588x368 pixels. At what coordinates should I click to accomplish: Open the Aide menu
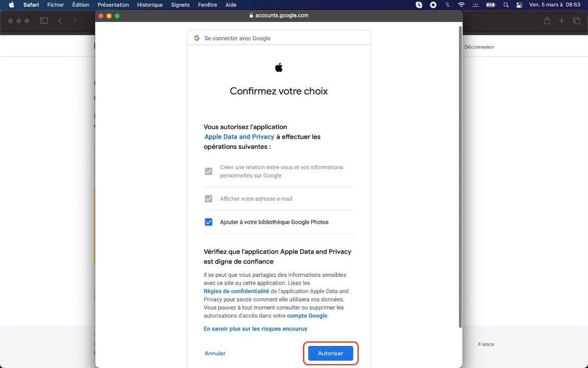(x=231, y=5)
